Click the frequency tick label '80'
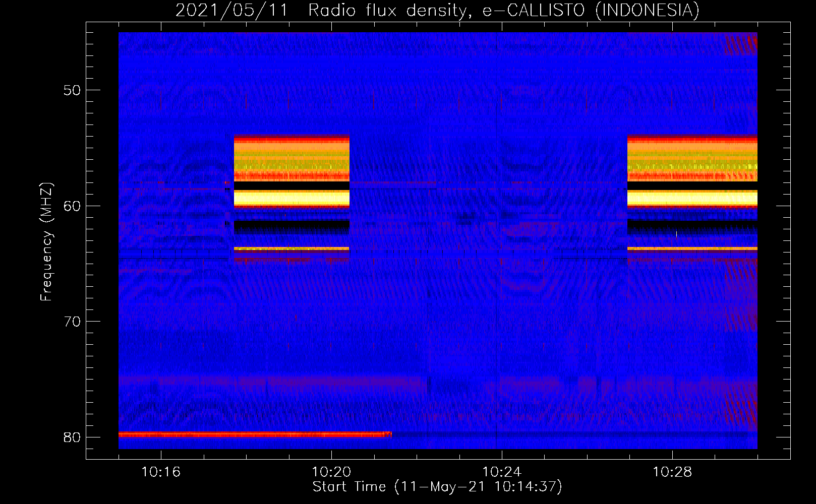816x504 pixels. coord(72,437)
